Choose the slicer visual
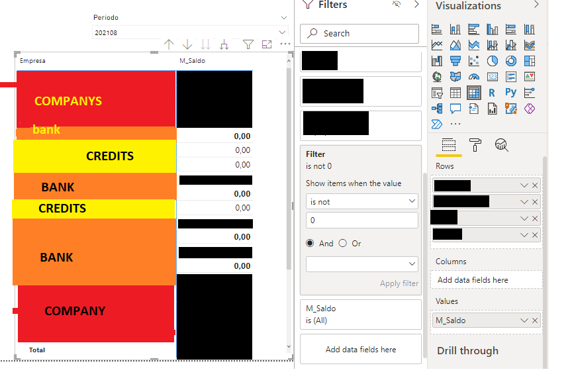572x392 pixels. [x=437, y=93]
